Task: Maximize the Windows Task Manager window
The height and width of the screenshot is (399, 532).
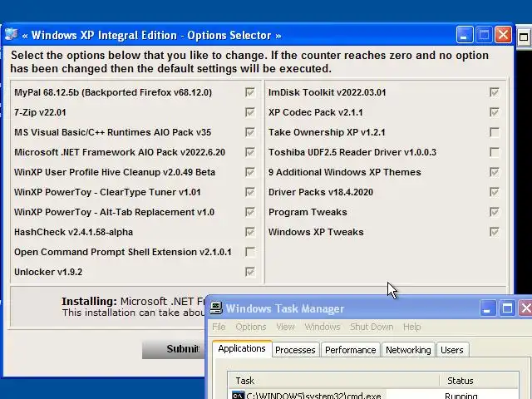Action: pos(507,308)
